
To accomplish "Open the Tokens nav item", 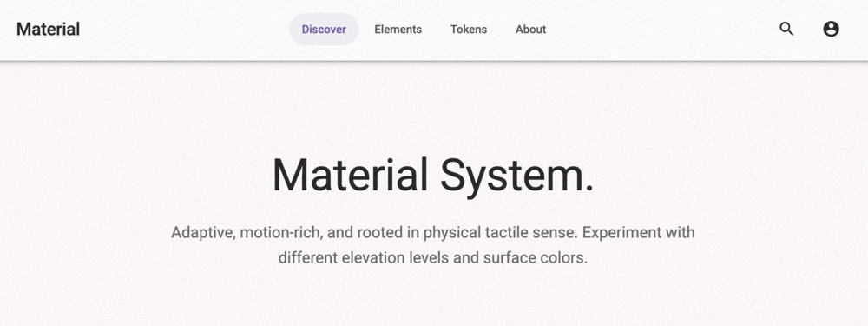I will [469, 30].
